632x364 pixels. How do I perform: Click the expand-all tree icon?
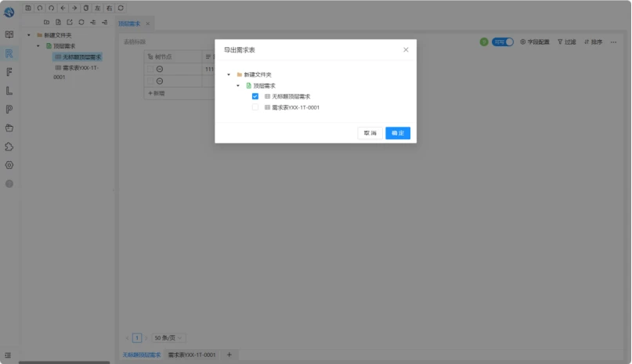(105, 22)
